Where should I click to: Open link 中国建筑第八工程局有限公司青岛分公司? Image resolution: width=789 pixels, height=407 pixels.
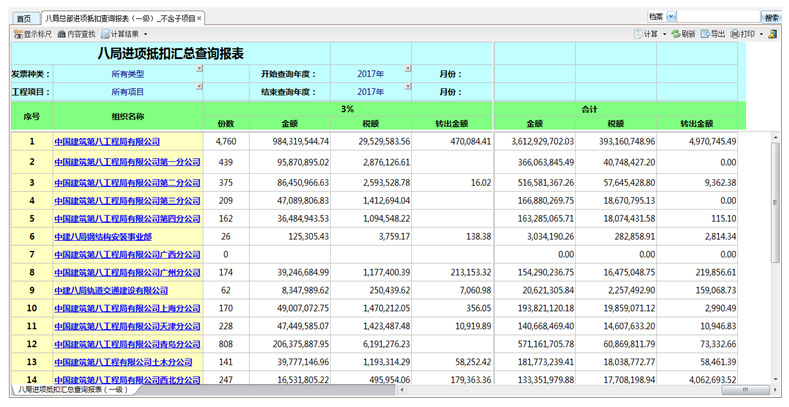tap(127, 344)
